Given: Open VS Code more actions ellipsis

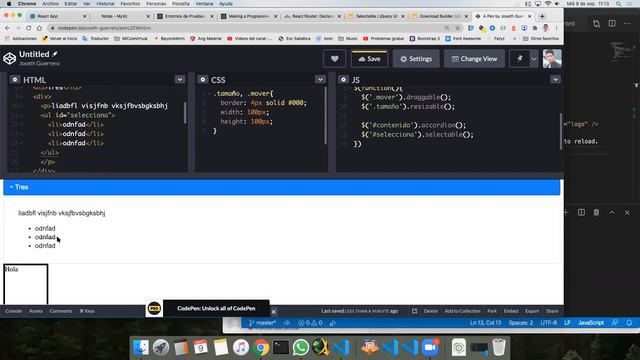Looking at the screenshot, I should [627, 23].
